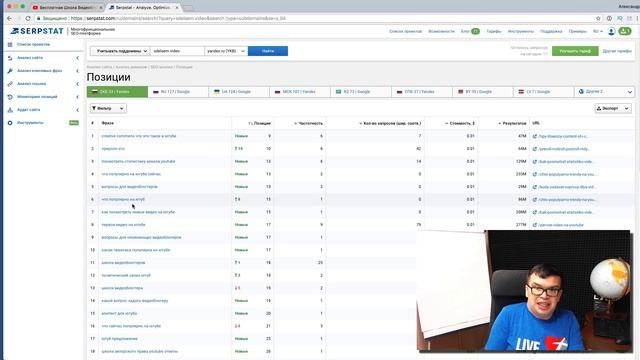The height and width of the screenshot is (360, 640).
Task: Click the Анализ сайта sidebar icon
Action: tap(10, 58)
